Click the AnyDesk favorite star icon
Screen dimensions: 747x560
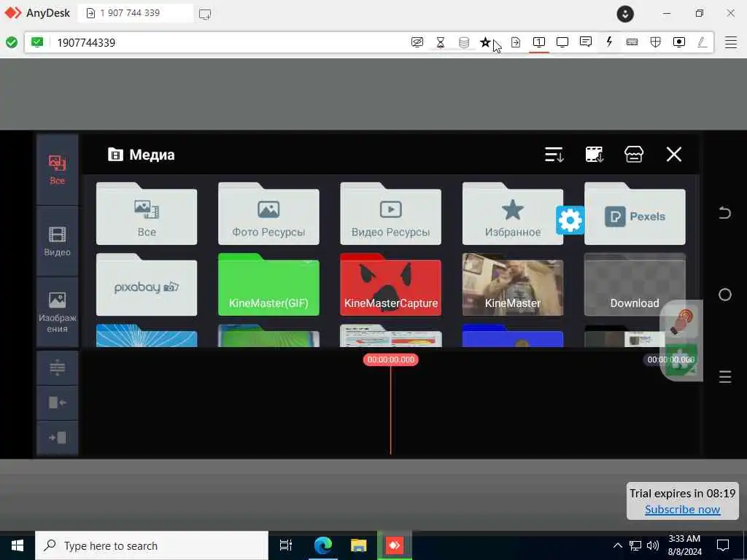coord(485,42)
